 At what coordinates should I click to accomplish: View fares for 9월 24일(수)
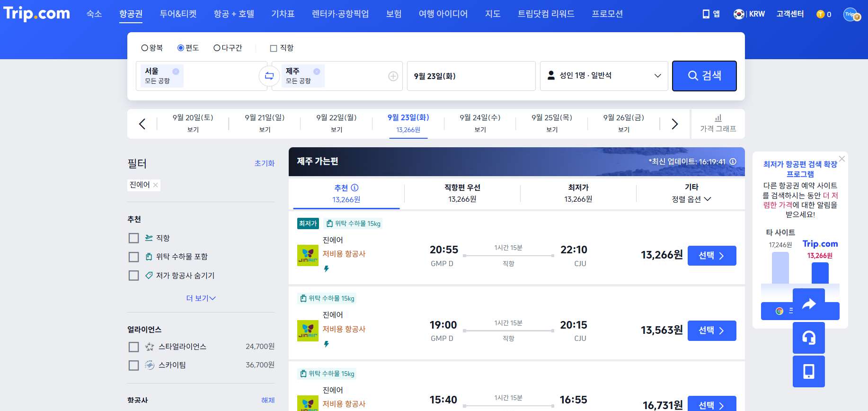(x=480, y=124)
